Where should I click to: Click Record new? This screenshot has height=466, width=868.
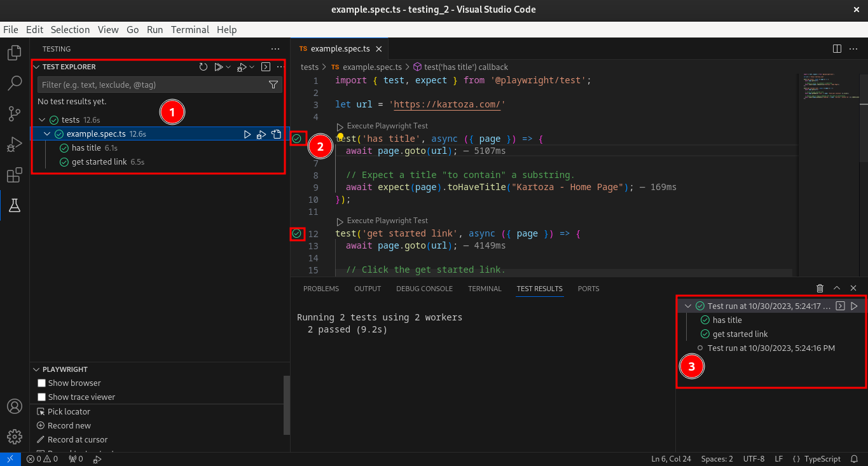pos(69,426)
